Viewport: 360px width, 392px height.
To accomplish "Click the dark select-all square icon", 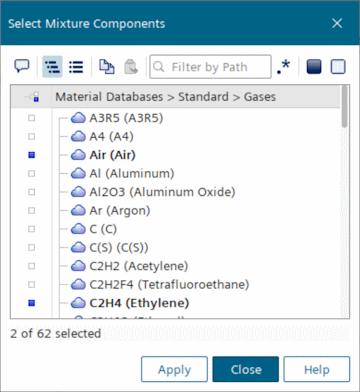I will coord(314,67).
